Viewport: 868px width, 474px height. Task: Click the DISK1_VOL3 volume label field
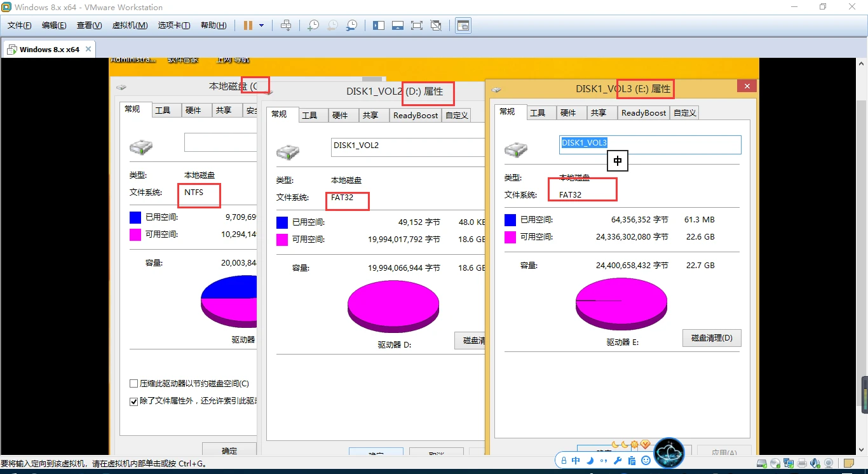(x=650, y=144)
